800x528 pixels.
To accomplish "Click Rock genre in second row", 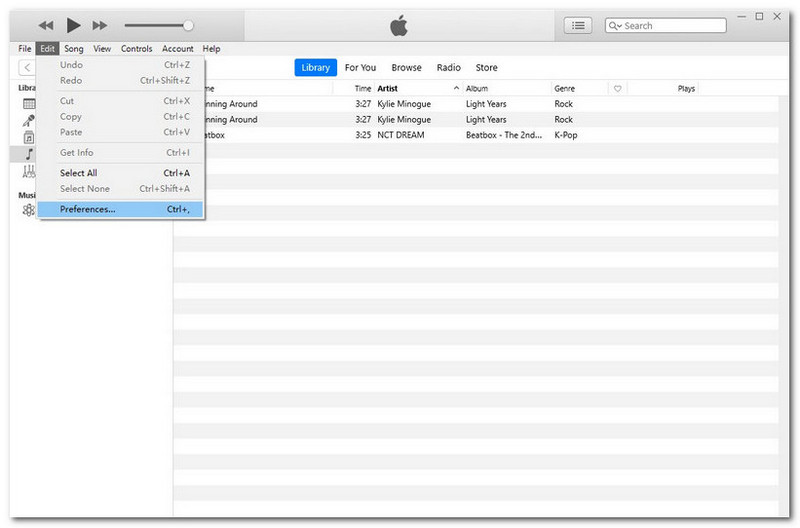I will 564,119.
